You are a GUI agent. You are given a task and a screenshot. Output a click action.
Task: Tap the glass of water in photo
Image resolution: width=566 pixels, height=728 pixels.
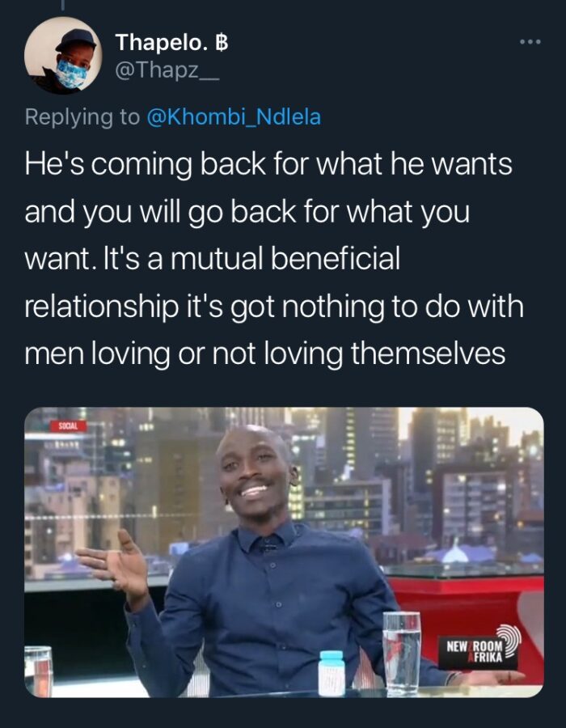pyautogui.click(x=401, y=652)
